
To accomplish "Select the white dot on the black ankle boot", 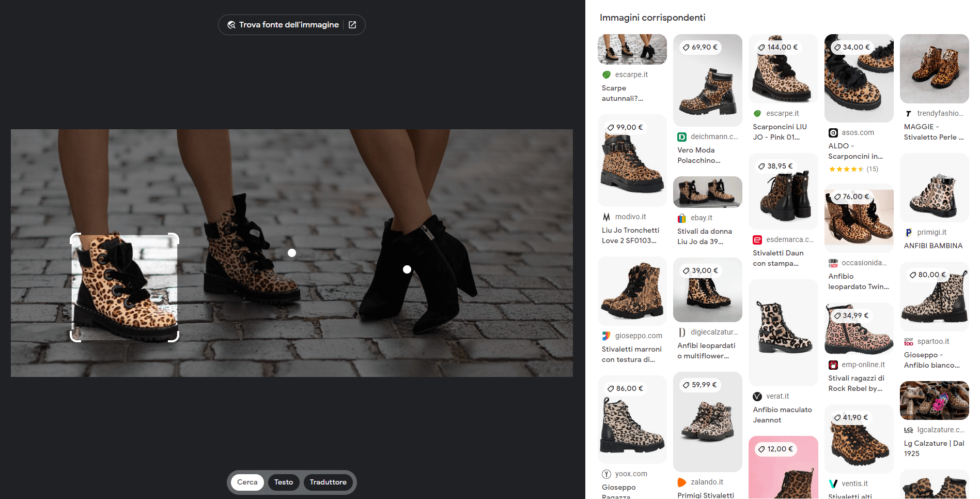I will click(407, 269).
